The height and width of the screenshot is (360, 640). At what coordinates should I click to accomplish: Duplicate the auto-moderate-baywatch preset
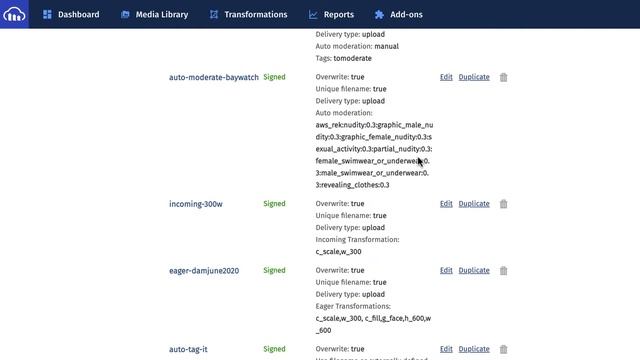[x=474, y=77]
